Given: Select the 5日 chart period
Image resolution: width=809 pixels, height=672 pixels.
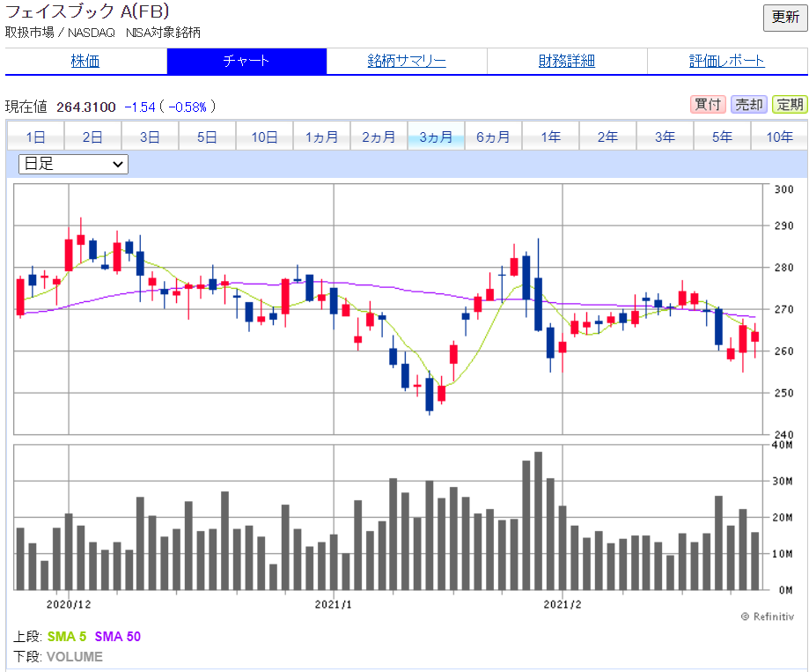Looking at the screenshot, I should pos(208,137).
